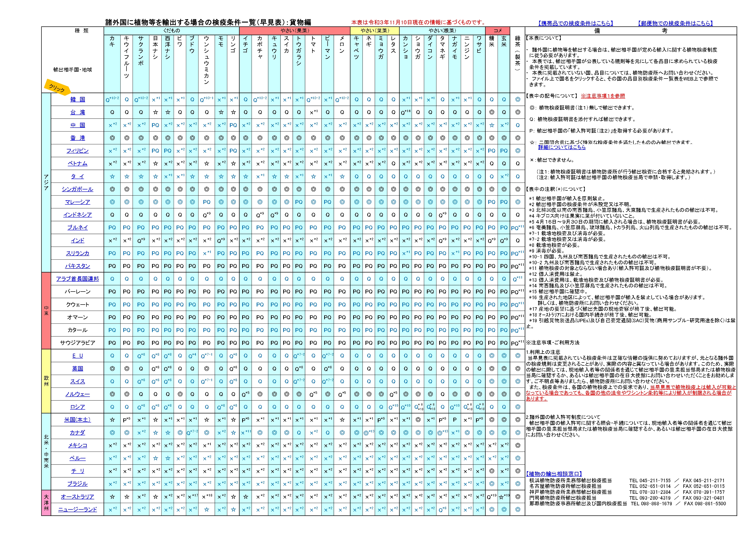
Task: Open the 中国 country link
Action: pos(77,125)
